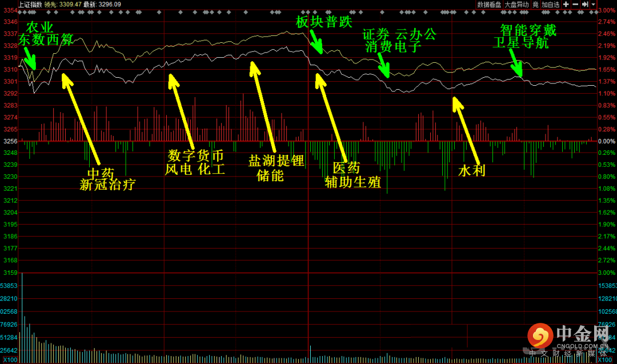
Task: Click the 领先 3309.47 value
Action: (63, 5)
